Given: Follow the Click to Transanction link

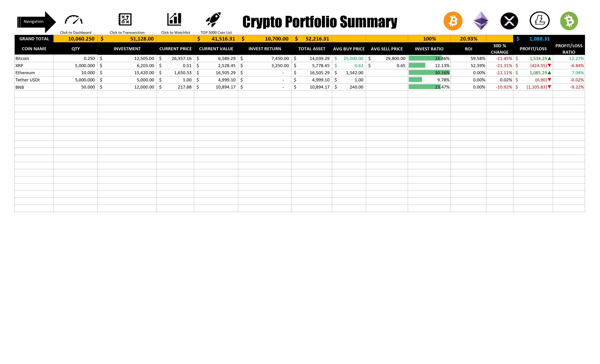Looking at the screenshot, I should click(x=127, y=33).
